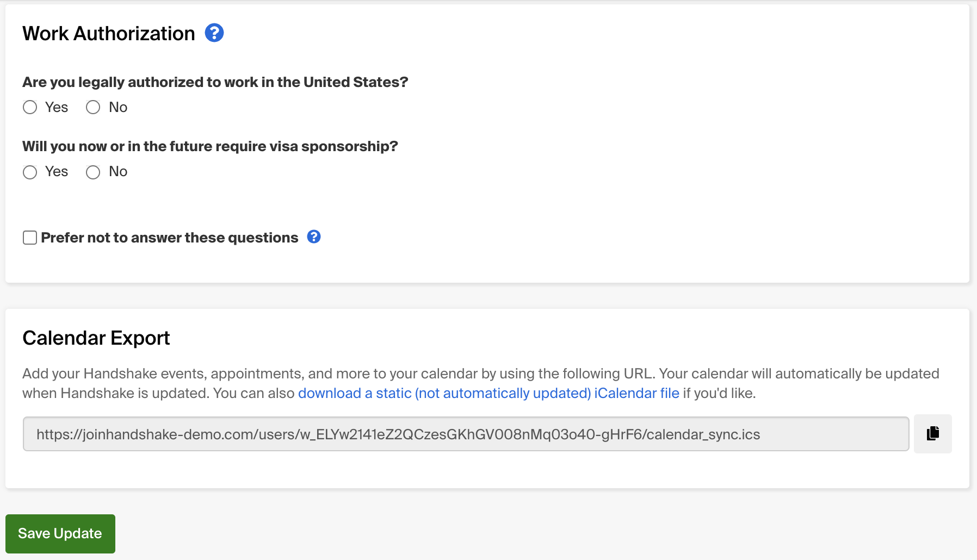The width and height of the screenshot is (977, 560).
Task: Click the Calendar Export section heading
Action: tap(96, 338)
